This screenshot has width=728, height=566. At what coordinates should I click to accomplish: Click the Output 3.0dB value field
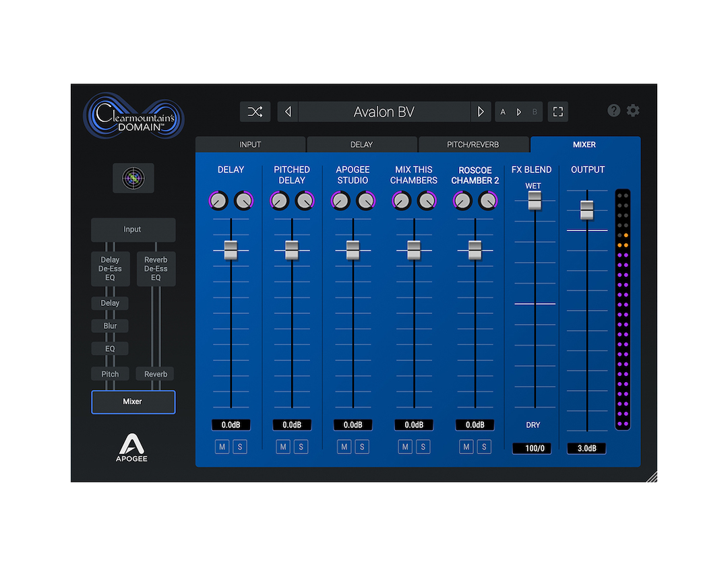[586, 448]
